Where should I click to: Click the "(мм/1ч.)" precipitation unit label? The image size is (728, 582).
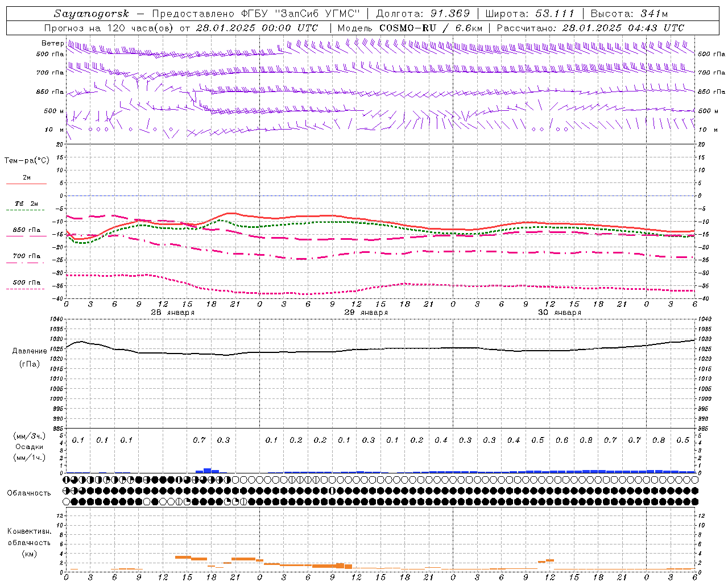(30, 458)
